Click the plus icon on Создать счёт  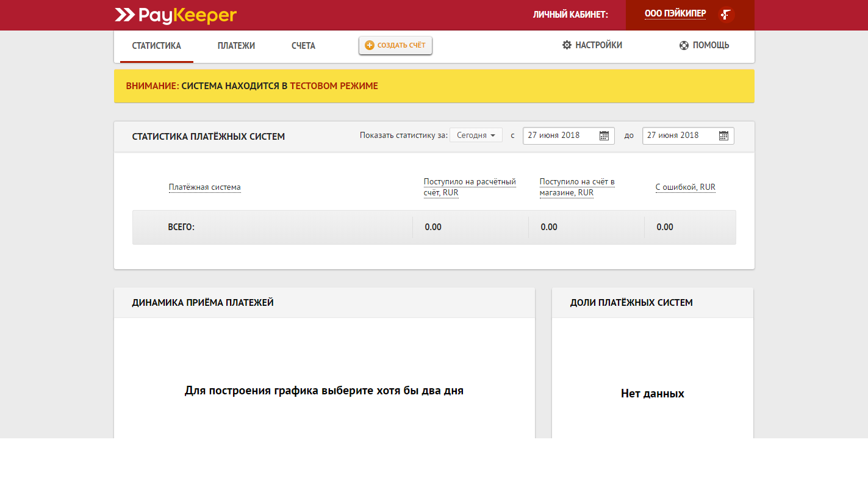tap(368, 45)
